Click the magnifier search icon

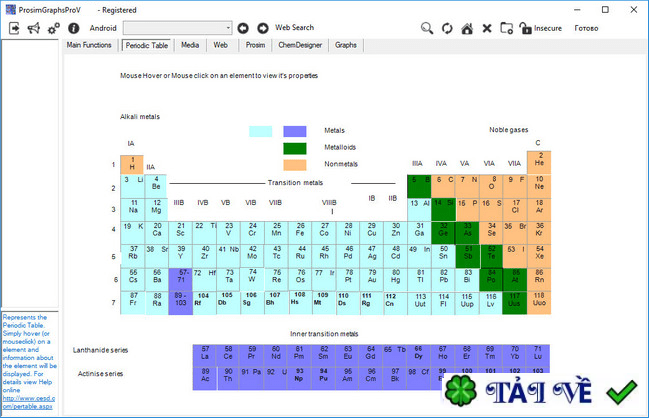427,28
